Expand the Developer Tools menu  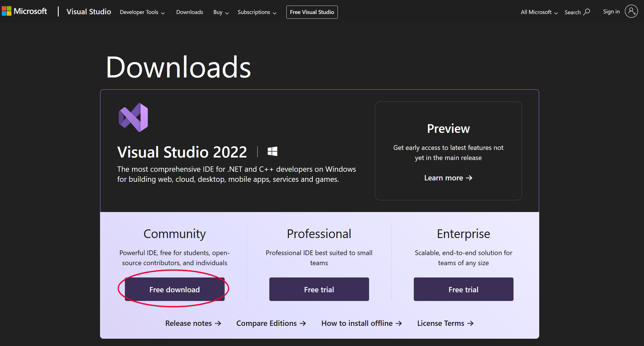(142, 12)
